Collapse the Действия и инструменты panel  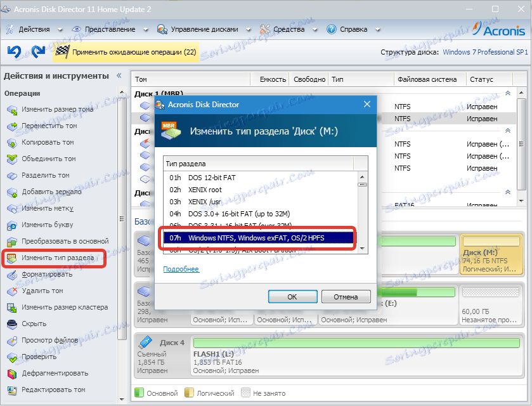[119, 75]
